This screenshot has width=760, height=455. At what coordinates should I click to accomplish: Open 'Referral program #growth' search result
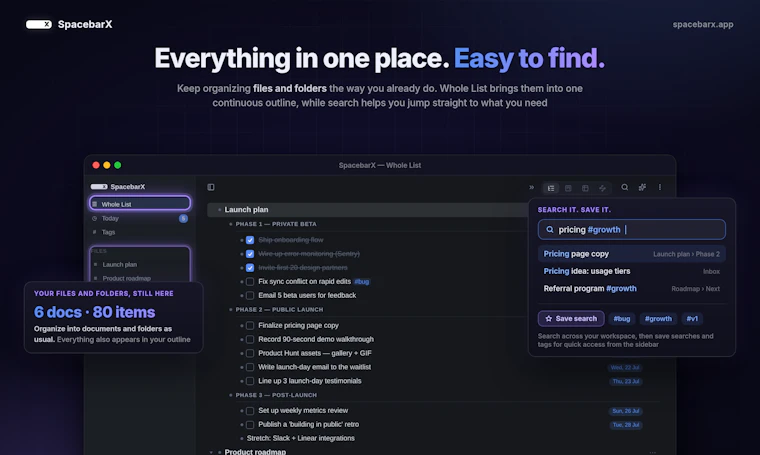point(632,289)
